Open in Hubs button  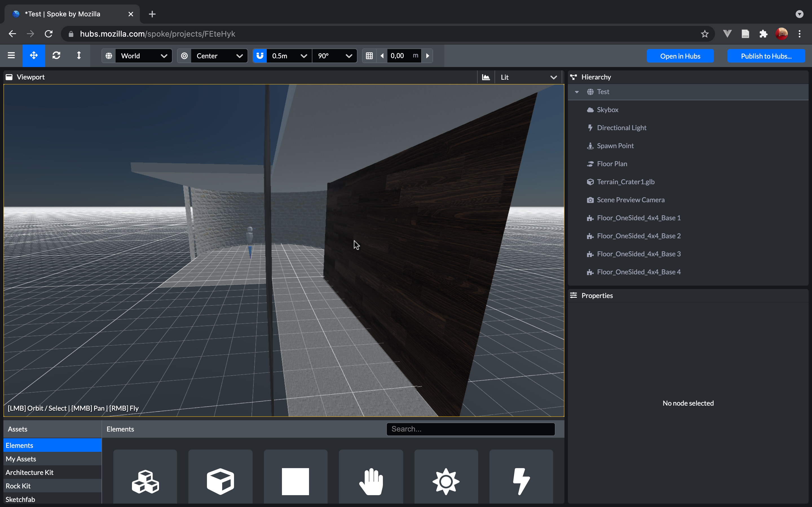pyautogui.click(x=680, y=55)
